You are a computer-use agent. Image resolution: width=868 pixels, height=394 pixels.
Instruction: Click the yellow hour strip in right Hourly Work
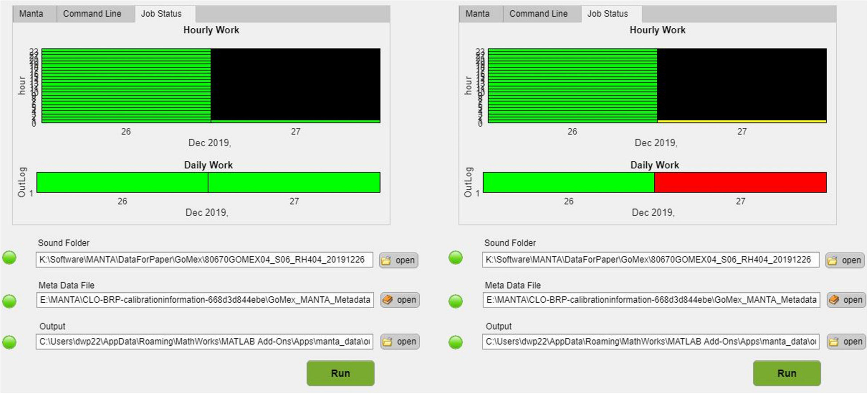tap(742, 121)
